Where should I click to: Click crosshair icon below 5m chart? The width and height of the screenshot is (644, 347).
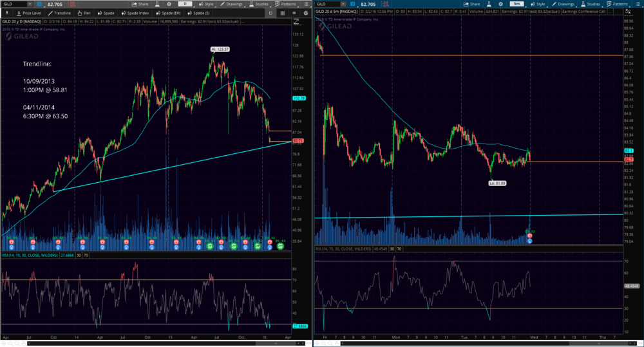click(317, 343)
